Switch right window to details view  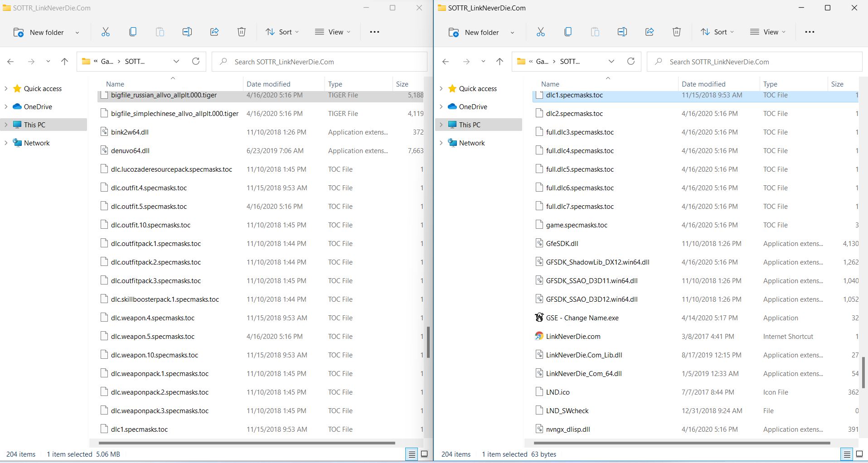click(x=846, y=454)
